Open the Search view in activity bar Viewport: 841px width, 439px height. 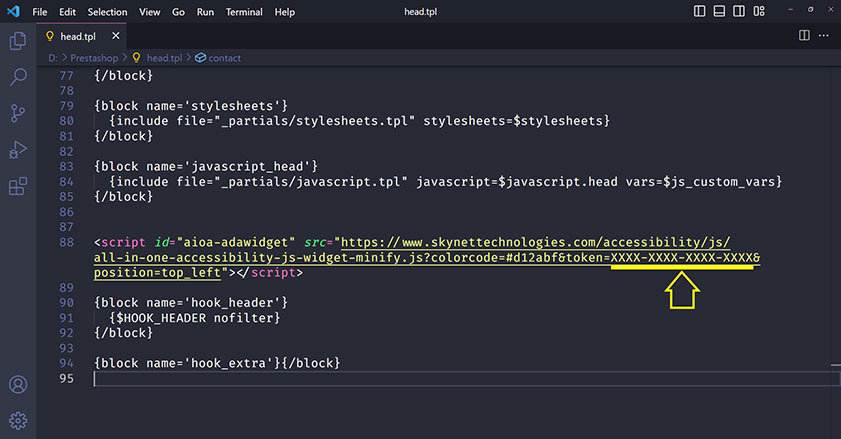tap(18, 77)
